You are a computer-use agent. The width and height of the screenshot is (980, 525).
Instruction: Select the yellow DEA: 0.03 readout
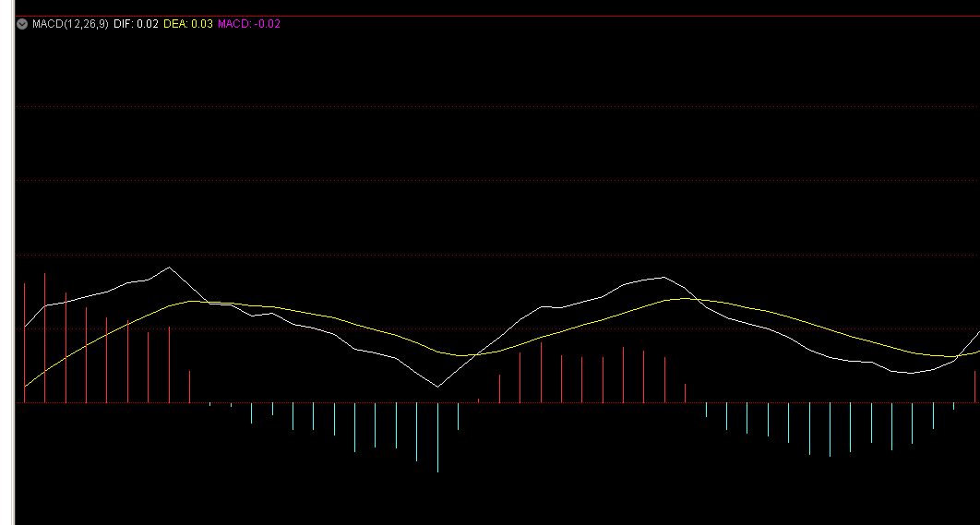[188, 24]
